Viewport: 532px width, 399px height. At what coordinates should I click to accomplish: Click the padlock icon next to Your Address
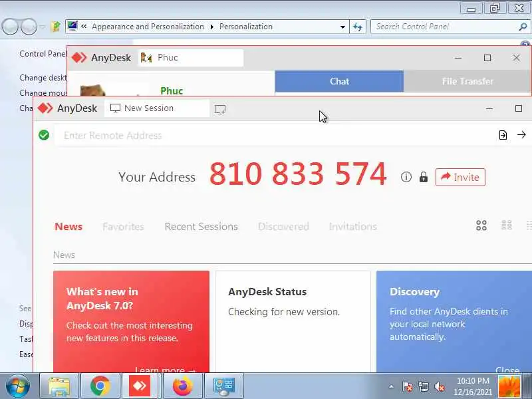(424, 177)
